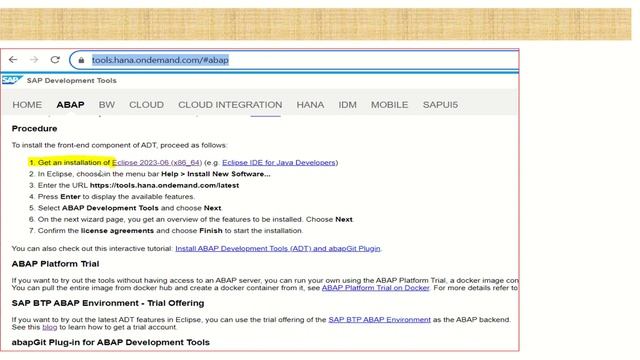640x360 pixels.
Task: Click the Procedure heading
Action: [x=34, y=129]
